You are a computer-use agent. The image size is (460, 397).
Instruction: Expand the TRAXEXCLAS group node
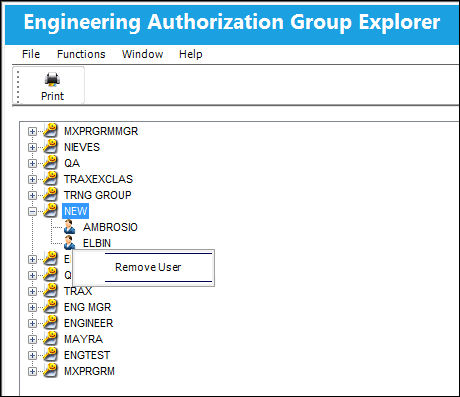[32, 179]
